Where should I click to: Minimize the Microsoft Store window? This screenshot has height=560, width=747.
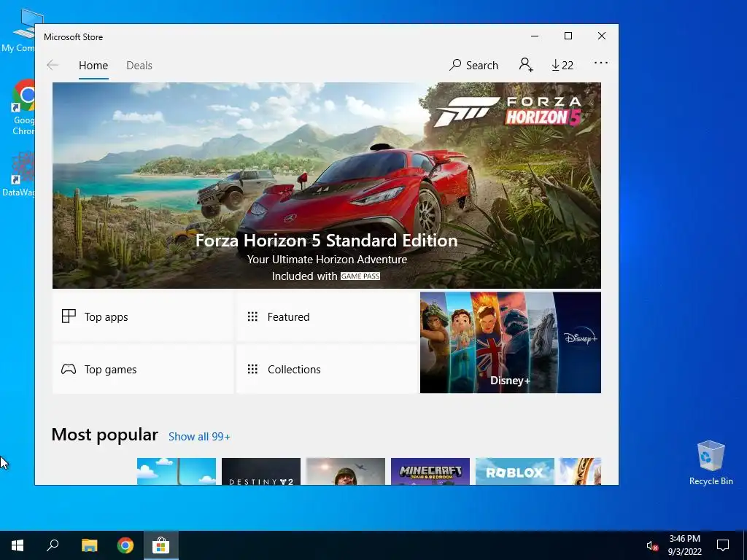pos(535,36)
